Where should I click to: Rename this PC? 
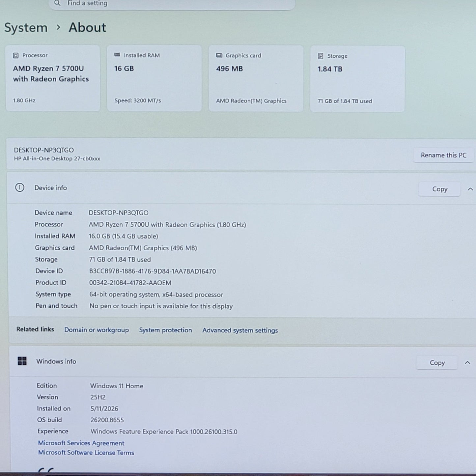pyautogui.click(x=443, y=155)
